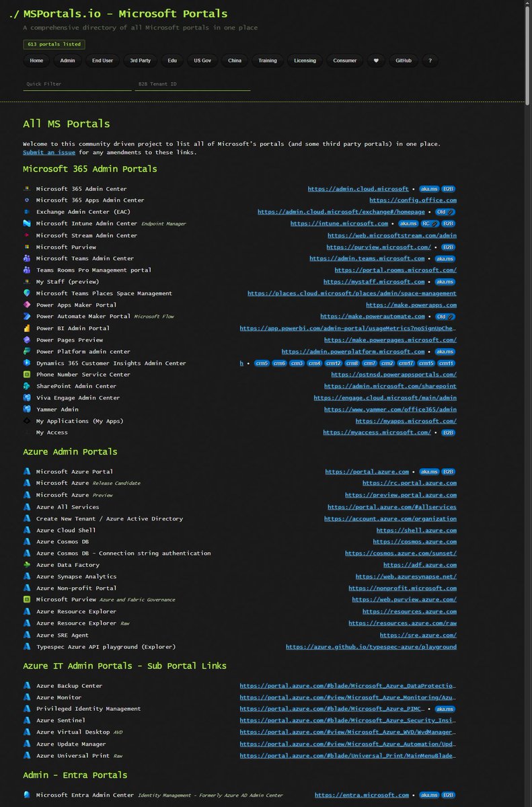Switch to the Training category
Image resolution: width=532 pixels, height=807 pixels.
click(268, 61)
